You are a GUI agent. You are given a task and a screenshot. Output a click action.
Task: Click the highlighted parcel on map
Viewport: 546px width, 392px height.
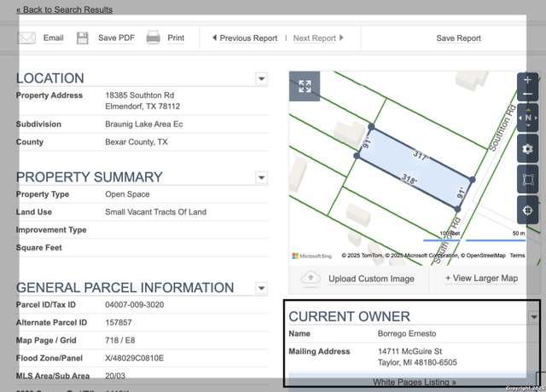[x=415, y=169]
